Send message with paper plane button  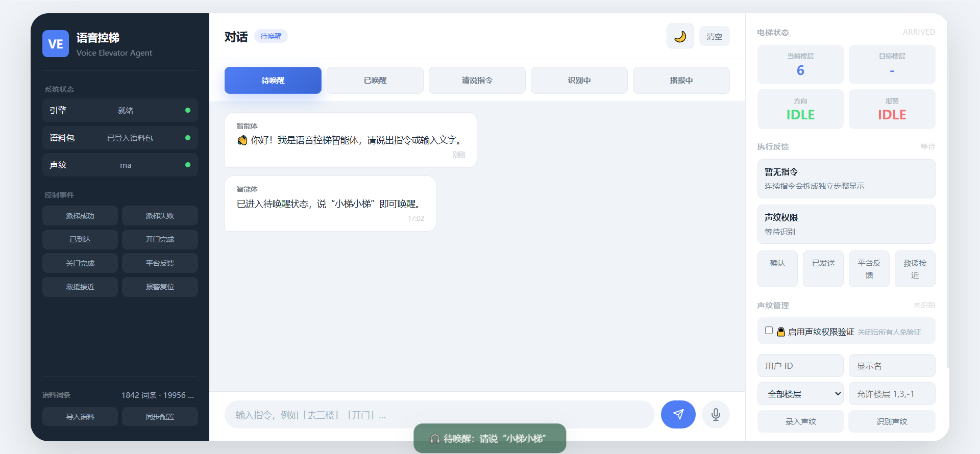click(x=678, y=414)
